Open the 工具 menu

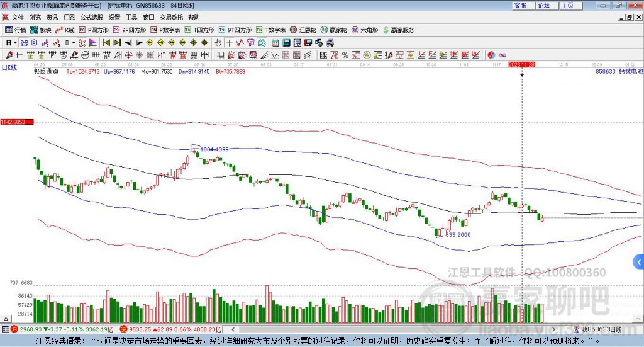[131, 17]
